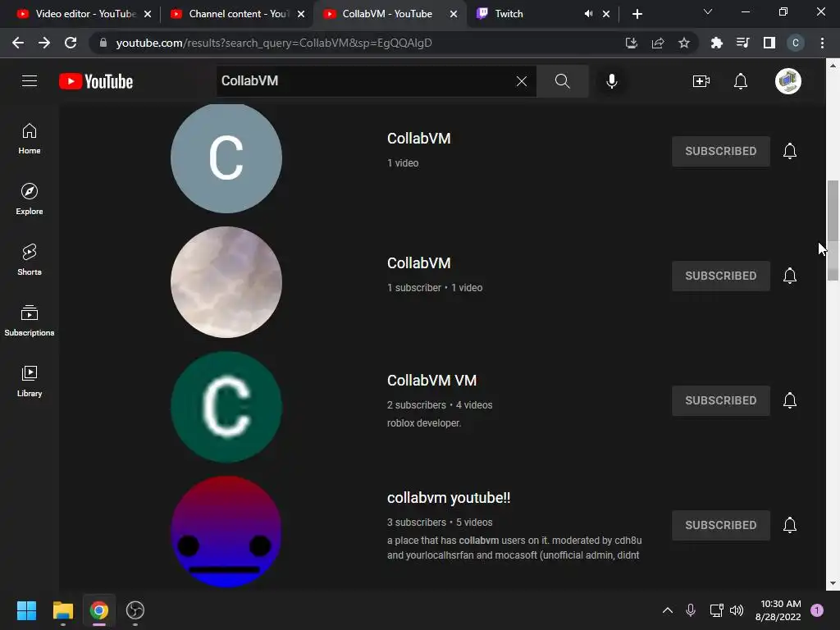
Task: Toggle notification bell for the 1 subscriber CollabVM channel
Action: pos(790,276)
